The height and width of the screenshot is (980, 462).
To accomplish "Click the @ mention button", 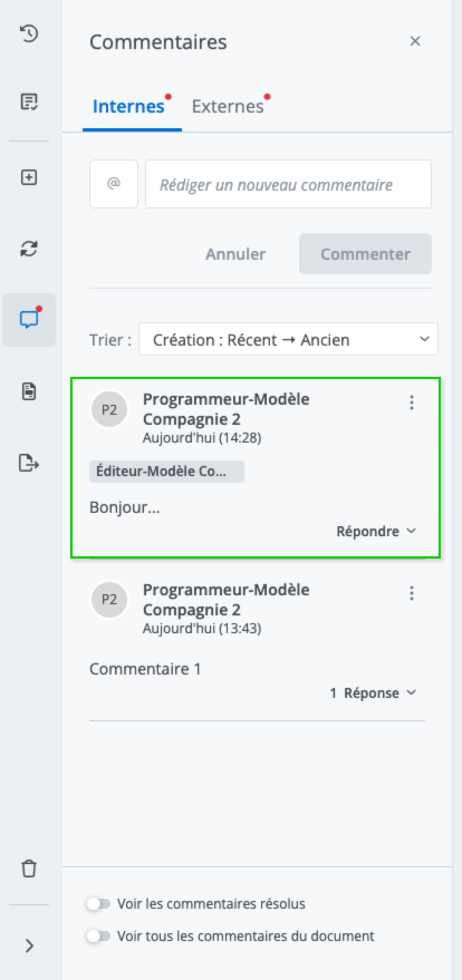I will click(114, 184).
